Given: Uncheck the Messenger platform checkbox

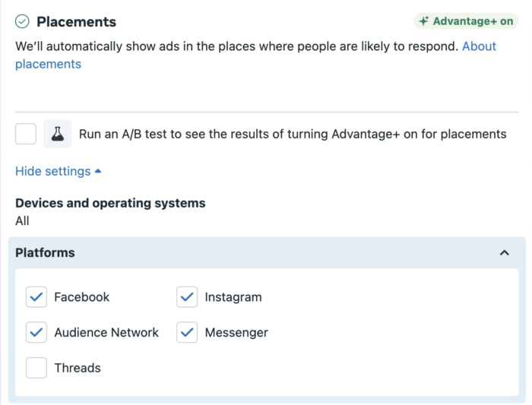Looking at the screenshot, I should 187,332.
